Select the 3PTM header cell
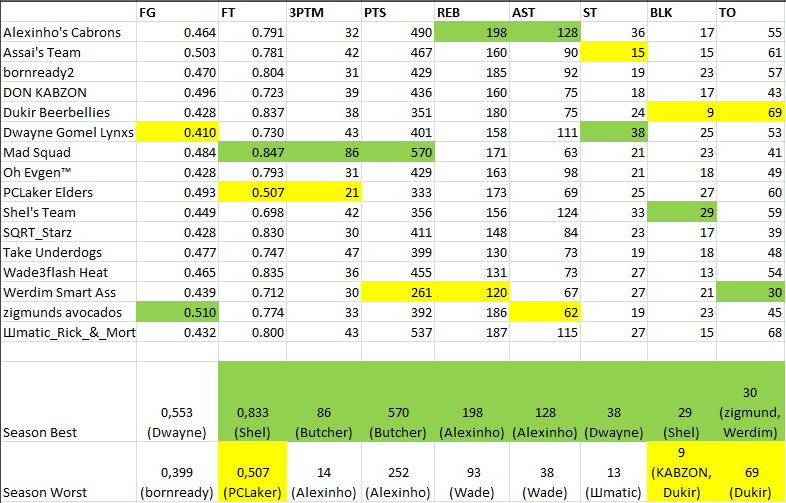The width and height of the screenshot is (786, 503). pos(324,12)
